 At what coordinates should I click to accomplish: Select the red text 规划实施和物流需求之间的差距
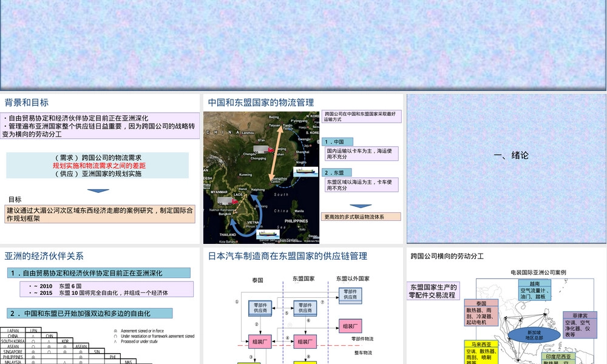pos(99,166)
